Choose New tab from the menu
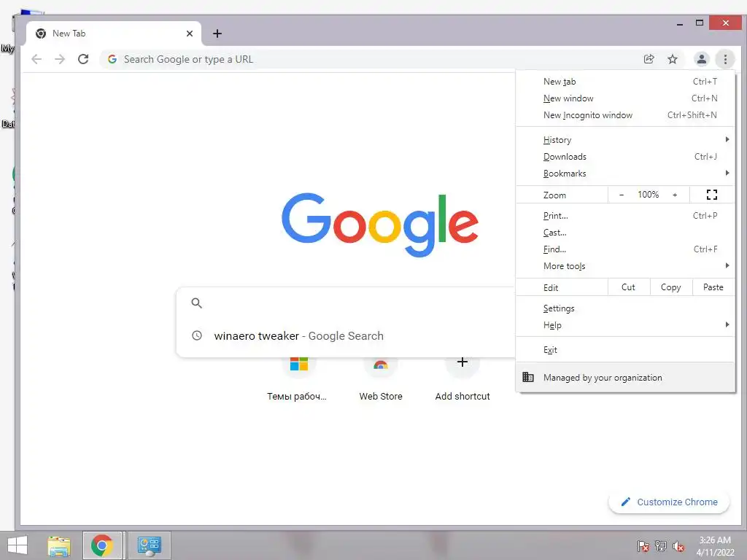This screenshot has height=560, width=747. click(x=625, y=82)
